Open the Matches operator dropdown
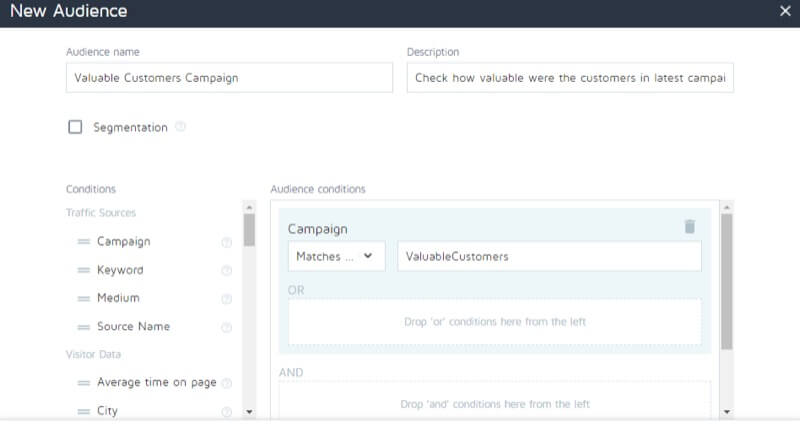800x433 pixels. (x=336, y=256)
